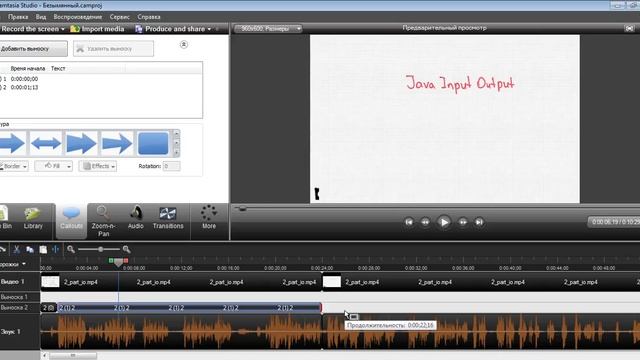Move the callout shapes gallery up one row
Viewport: 640px width, 360px height.
pyautogui.click(x=176, y=134)
